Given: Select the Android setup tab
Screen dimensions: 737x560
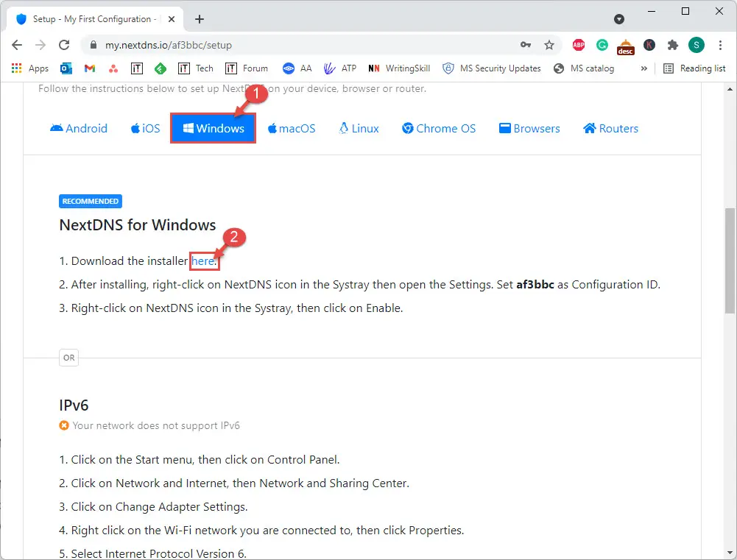Looking at the screenshot, I should tap(79, 128).
